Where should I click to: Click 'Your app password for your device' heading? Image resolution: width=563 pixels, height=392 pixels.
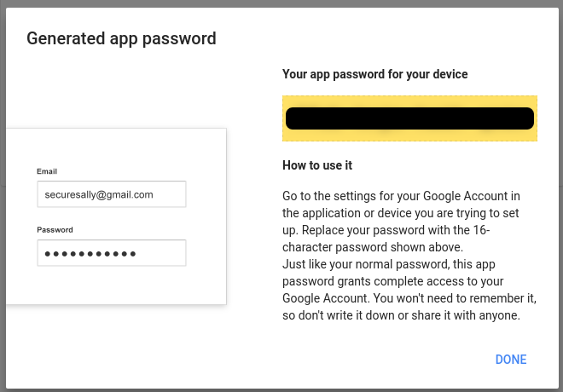coord(374,75)
